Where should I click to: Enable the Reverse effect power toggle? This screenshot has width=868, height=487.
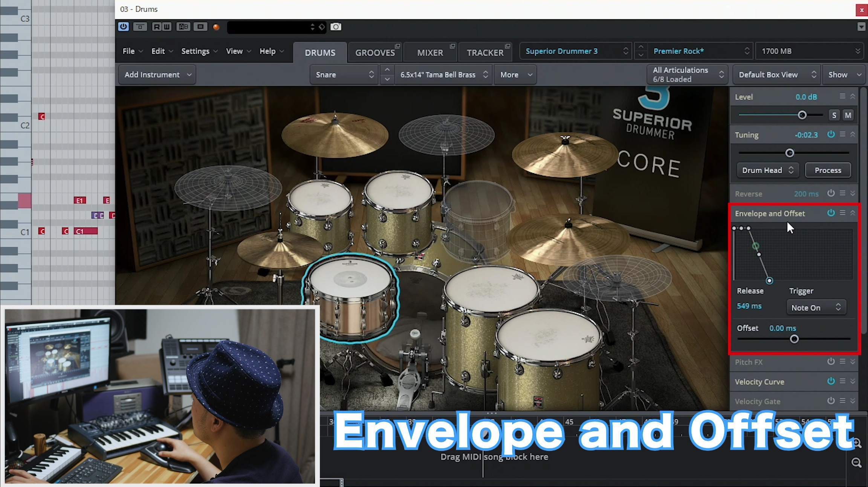point(831,193)
